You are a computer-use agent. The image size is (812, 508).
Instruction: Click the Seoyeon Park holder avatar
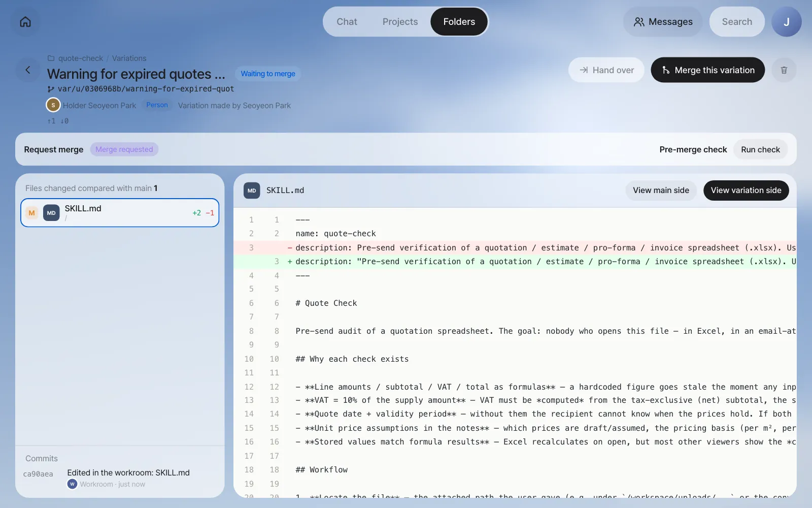pos(53,105)
